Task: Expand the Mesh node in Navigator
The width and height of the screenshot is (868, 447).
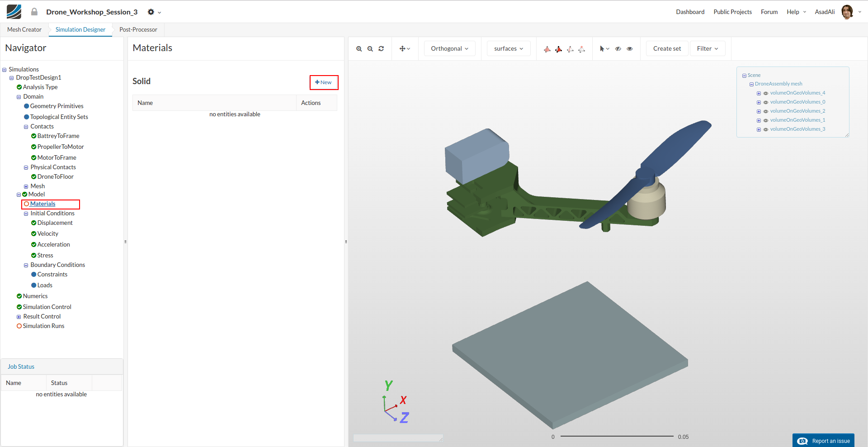Action: pos(26,186)
